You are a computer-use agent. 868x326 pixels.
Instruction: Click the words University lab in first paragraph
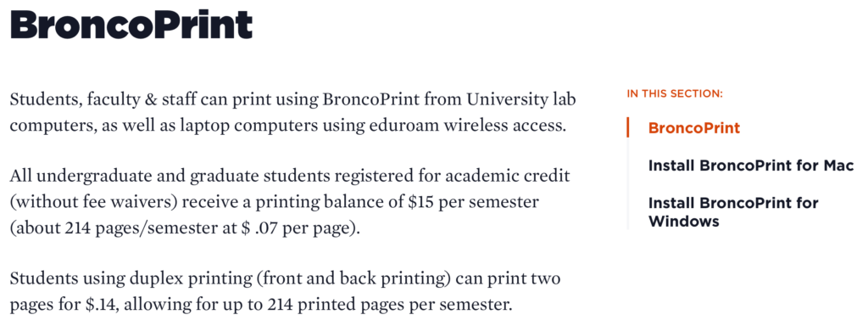click(x=521, y=100)
